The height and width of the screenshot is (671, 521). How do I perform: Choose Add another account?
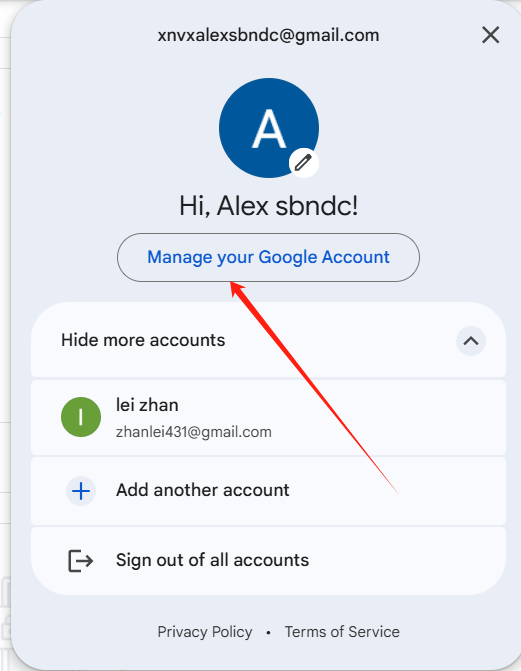(202, 490)
